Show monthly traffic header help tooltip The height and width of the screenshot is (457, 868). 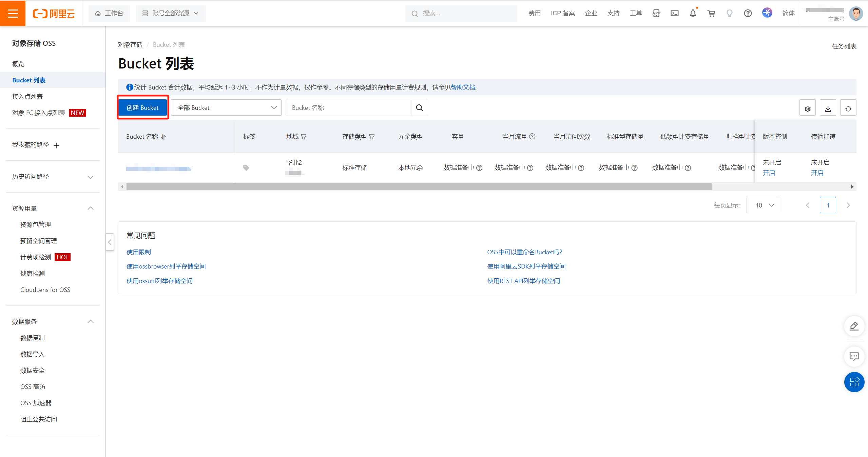coord(532,137)
